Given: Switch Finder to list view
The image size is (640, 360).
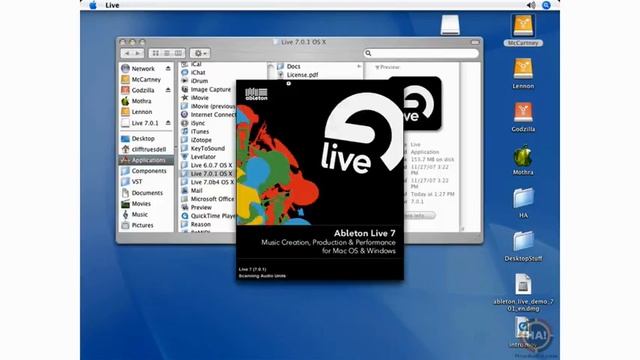Looking at the screenshot, I should tap(167, 53).
